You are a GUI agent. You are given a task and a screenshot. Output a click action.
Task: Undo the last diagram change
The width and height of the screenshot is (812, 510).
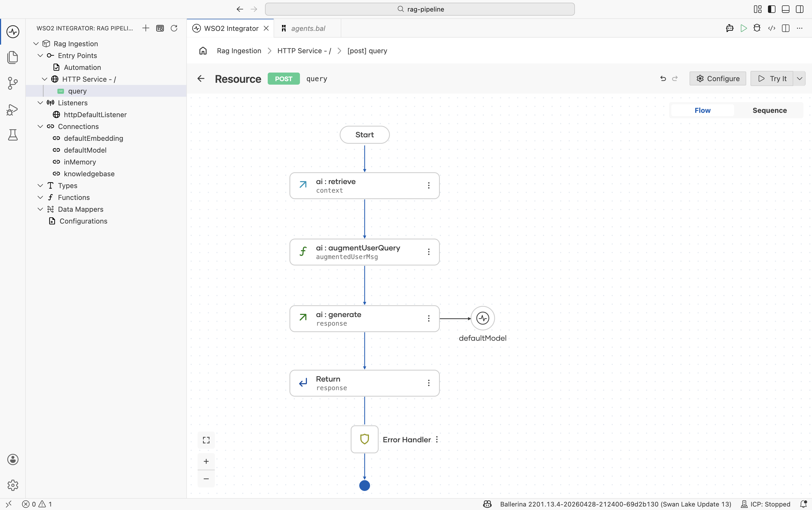click(x=663, y=78)
